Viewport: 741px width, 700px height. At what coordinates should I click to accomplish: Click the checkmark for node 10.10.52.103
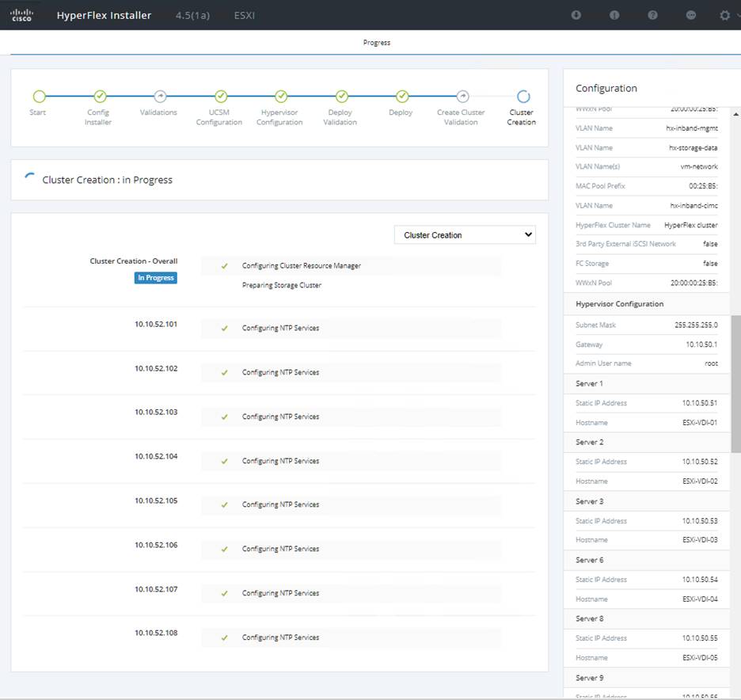coord(225,417)
